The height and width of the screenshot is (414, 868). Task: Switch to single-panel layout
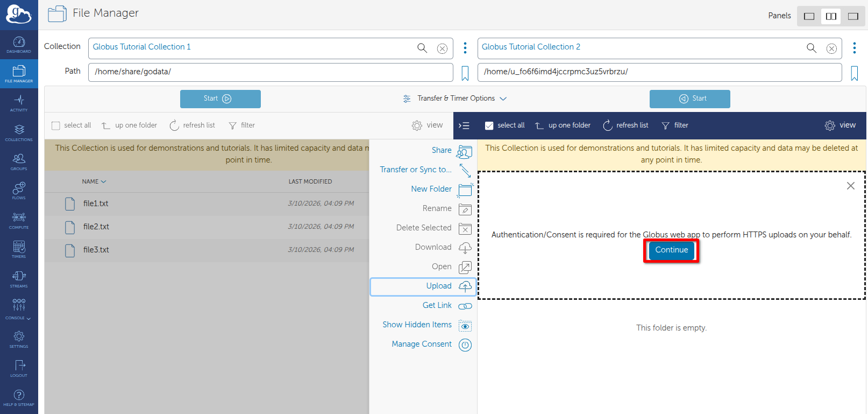[x=809, y=16]
